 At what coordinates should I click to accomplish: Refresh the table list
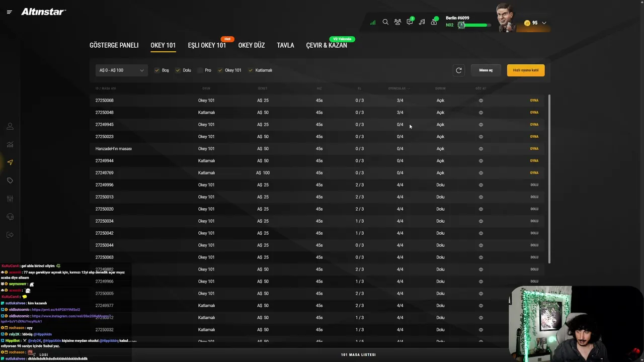pyautogui.click(x=459, y=70)
